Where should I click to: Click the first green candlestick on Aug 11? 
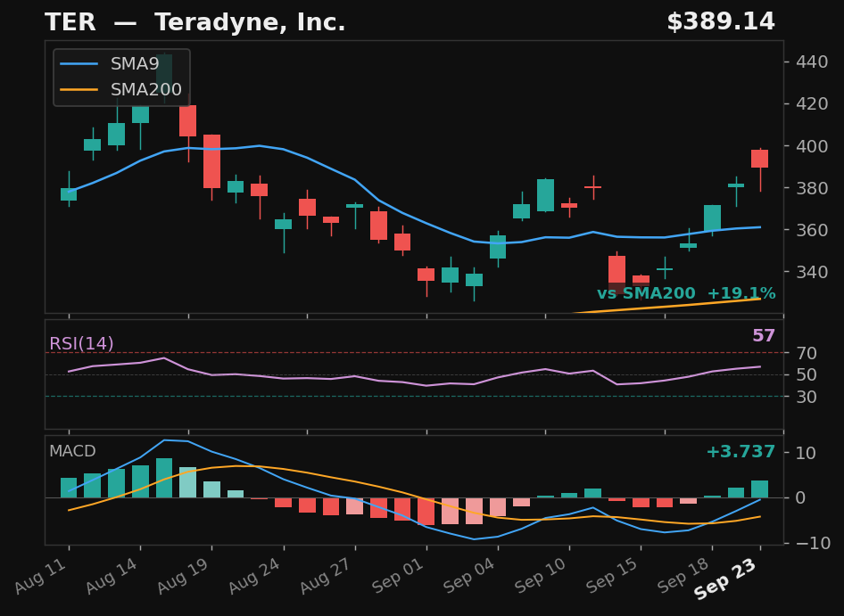coord(69,194)
